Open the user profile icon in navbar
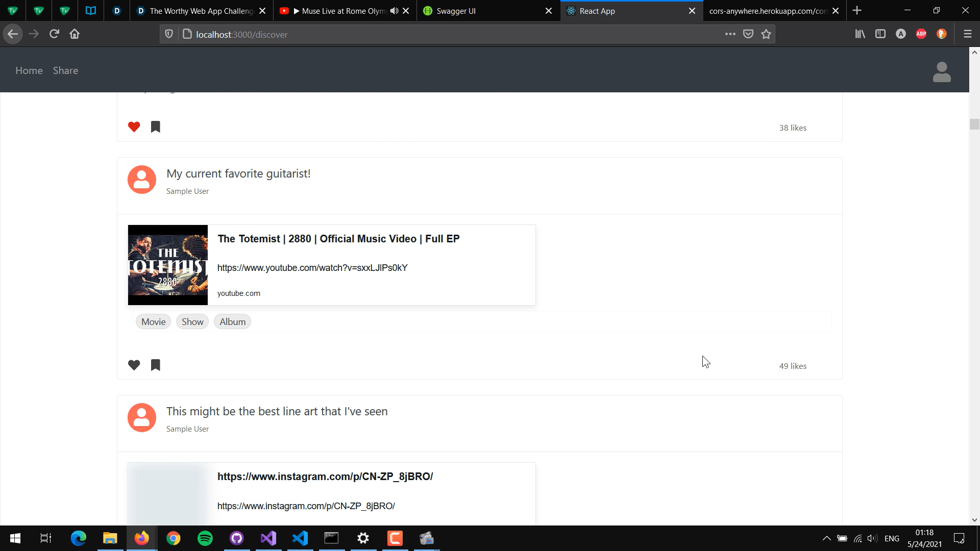The height and width of the screenshot is (551, 980). (941, 72)
